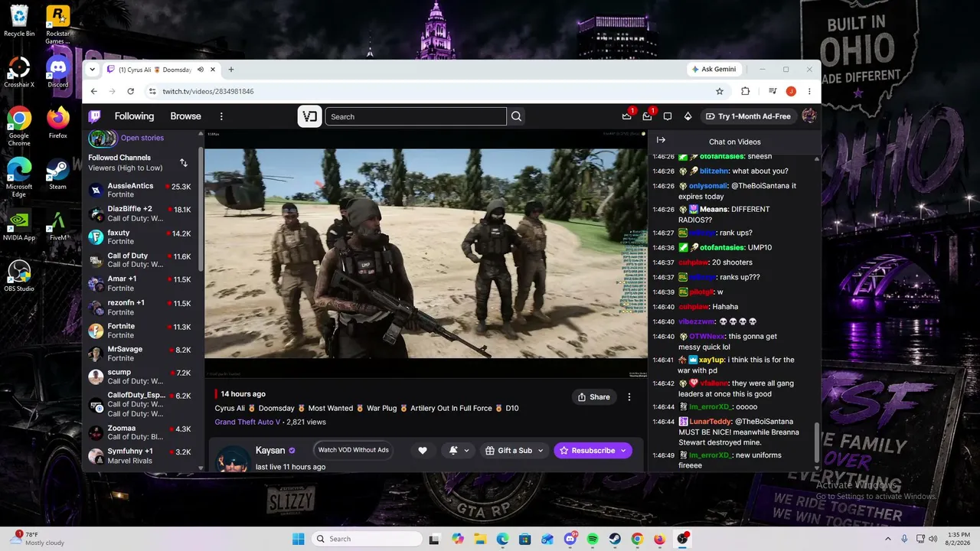The image size is (980, 551).
Task: Click the followed channels sort arrows icon
Action: tap(184, 162)
